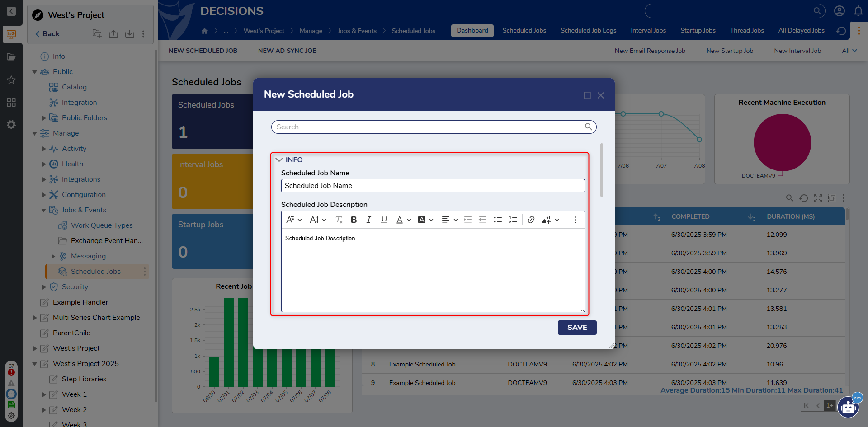
Task: Click the dialog Search field
Action: [x=434, y=127]
